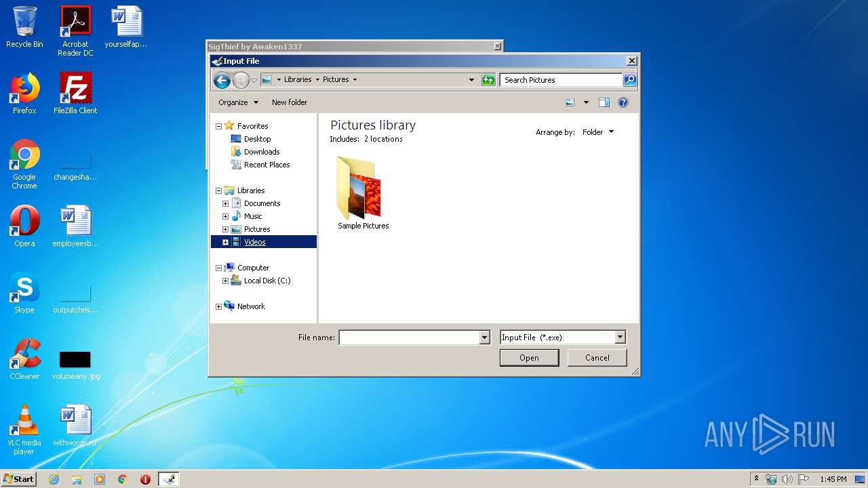Create a New folder
The height and width of the screenshot is (488, 868).
(x=290, y=102)
